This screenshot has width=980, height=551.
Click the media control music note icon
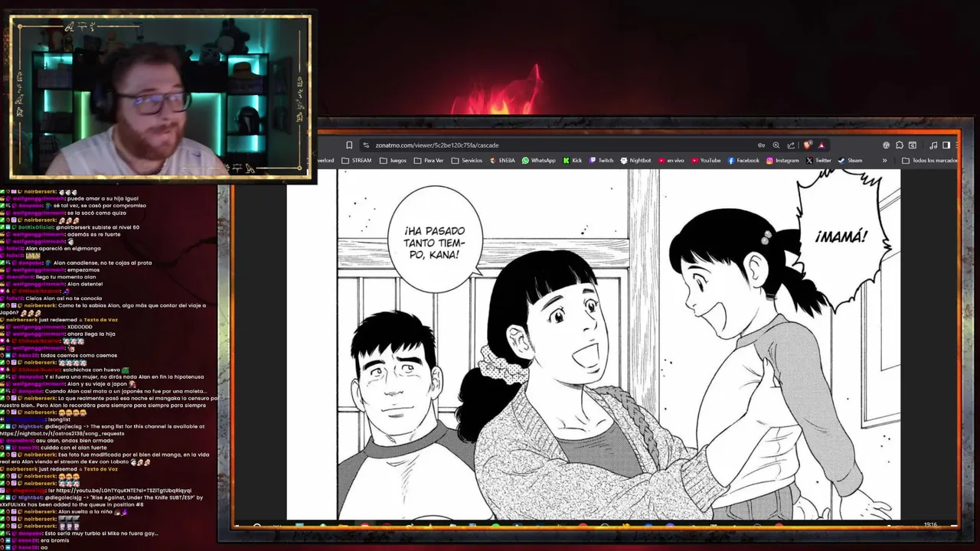click(x=933, y=145)
